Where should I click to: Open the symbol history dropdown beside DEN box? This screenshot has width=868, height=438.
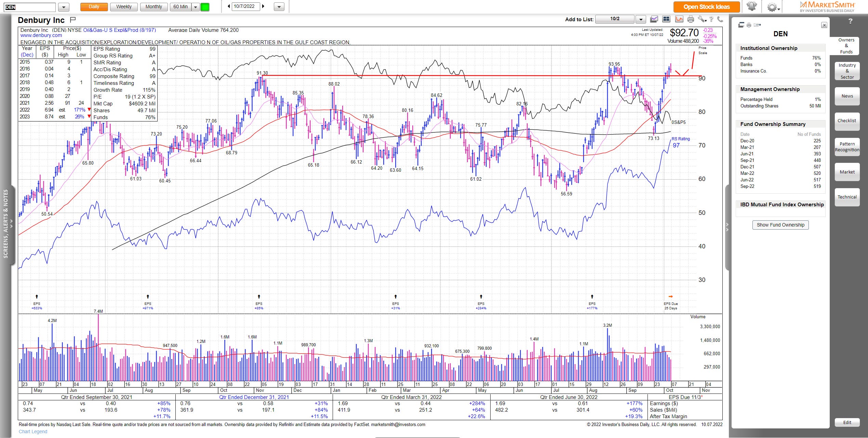64,7
